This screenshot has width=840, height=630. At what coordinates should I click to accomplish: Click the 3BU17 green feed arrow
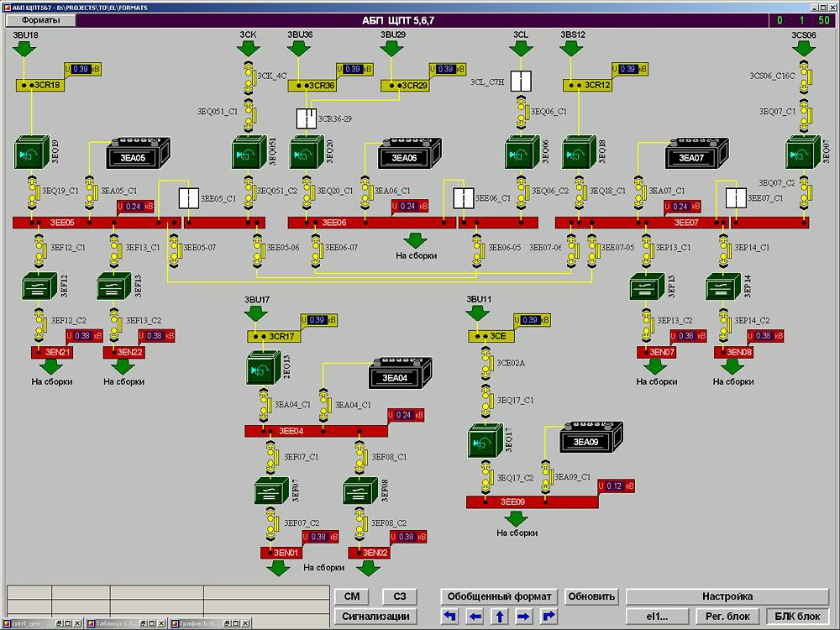pos(256,314)
